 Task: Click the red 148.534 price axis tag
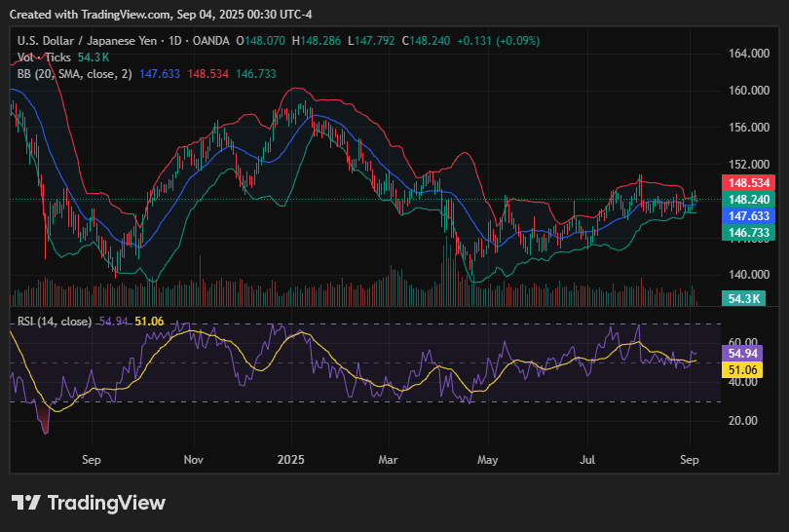749,183
